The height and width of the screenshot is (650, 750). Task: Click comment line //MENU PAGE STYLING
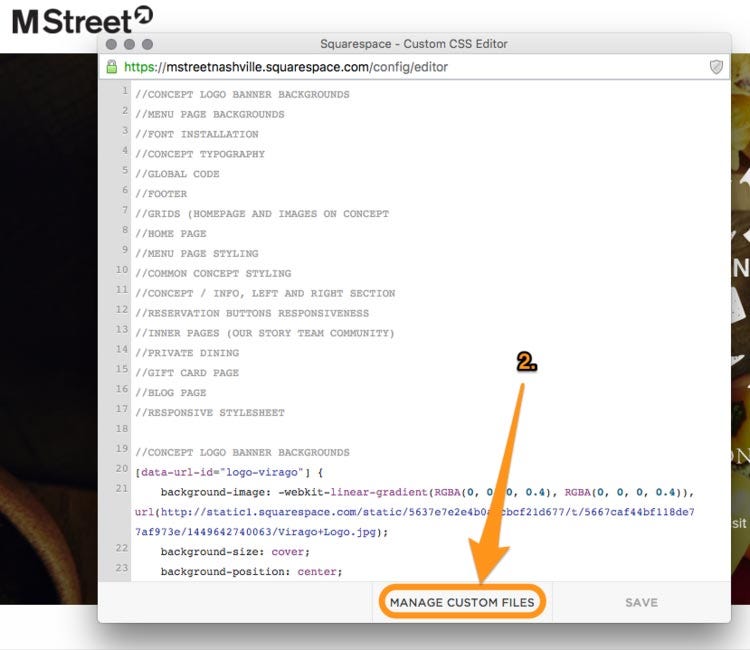pyautogui.click(x=197, y=253)
